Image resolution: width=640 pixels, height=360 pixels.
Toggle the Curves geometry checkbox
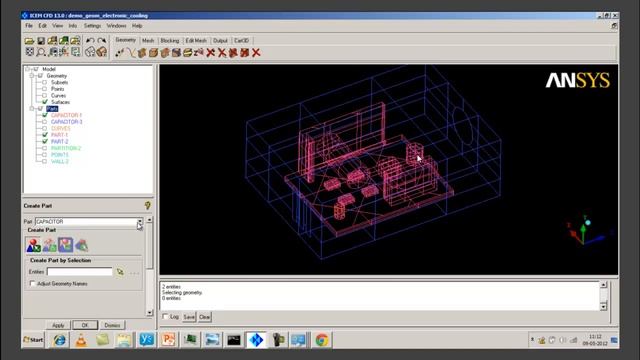click(x=44, y=96)
